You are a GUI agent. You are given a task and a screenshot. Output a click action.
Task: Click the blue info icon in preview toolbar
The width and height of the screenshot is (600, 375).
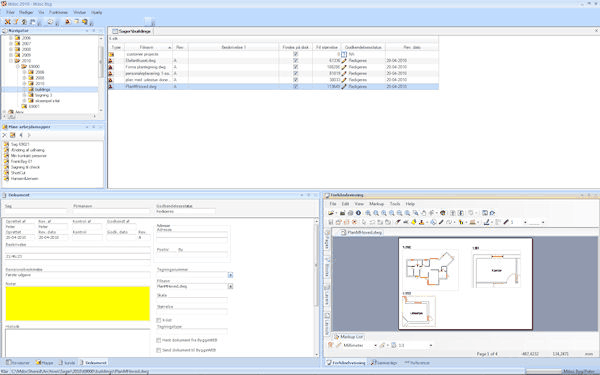point(358,213)
